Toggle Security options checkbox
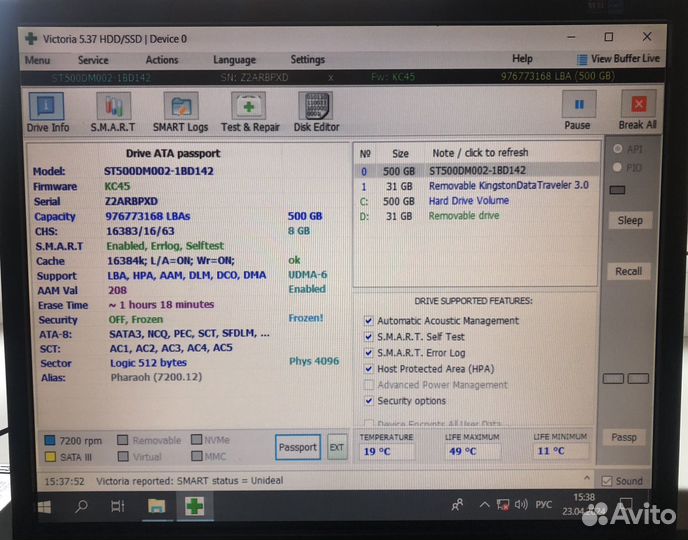The height and width of the screenshot is (540, 688). tap(369, 401)
